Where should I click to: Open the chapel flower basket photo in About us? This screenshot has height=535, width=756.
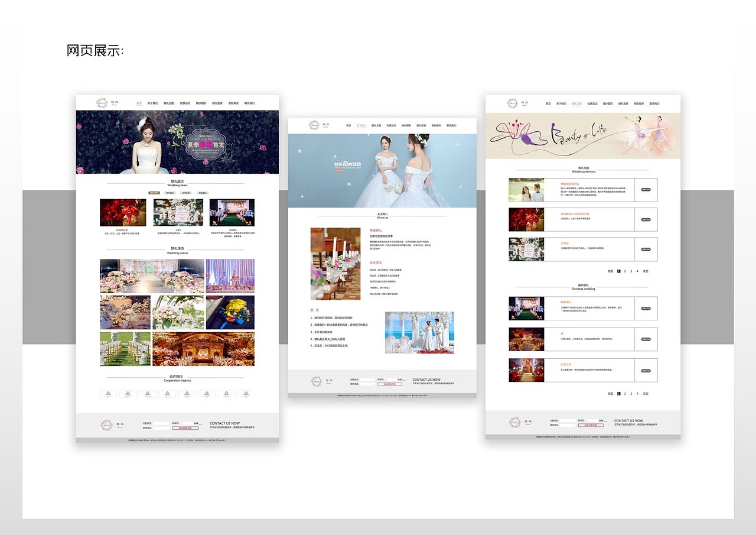pos(335,264)
